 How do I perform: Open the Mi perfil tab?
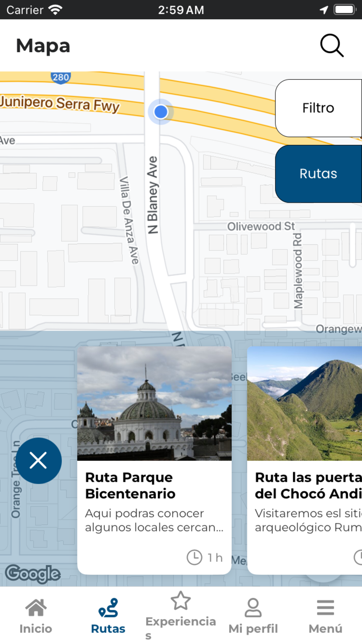(253, 616)
